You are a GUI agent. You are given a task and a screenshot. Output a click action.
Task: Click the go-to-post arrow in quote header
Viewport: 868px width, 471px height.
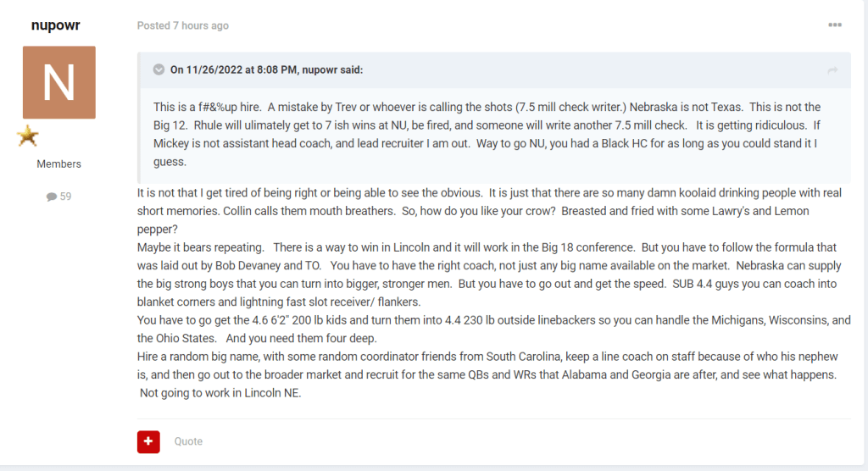click(832, 70)
